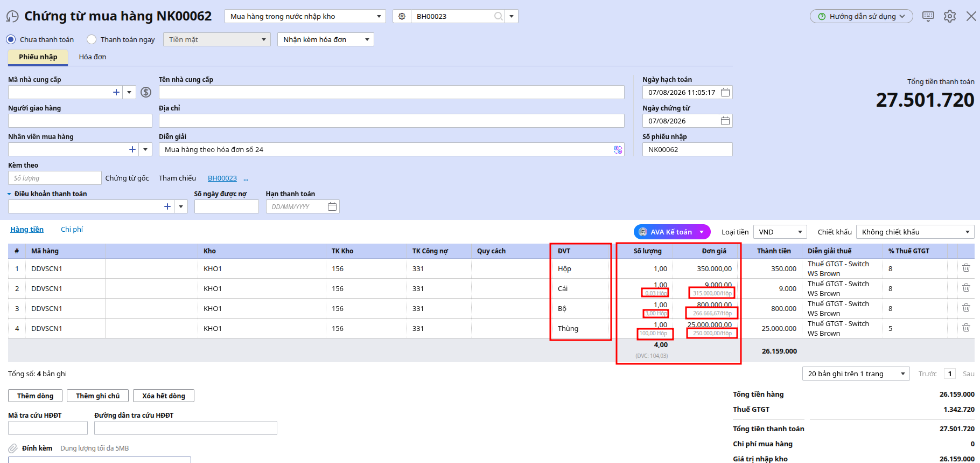Screen dimensions: 980x463
Task: Switch to the Hóa đơn tab
Action: (93, 57)
